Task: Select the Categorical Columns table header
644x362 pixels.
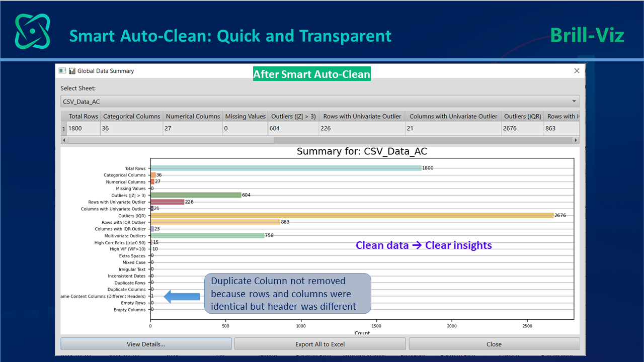Action: pos(132,116)
